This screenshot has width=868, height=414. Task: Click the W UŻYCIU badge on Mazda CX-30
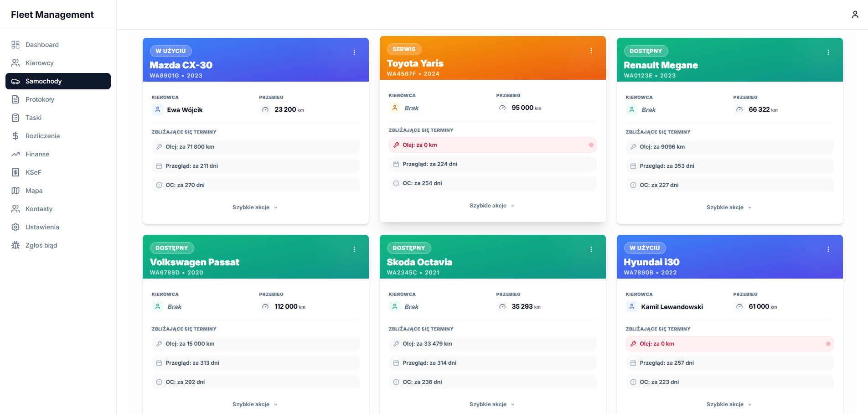click(x=171, y=51)
